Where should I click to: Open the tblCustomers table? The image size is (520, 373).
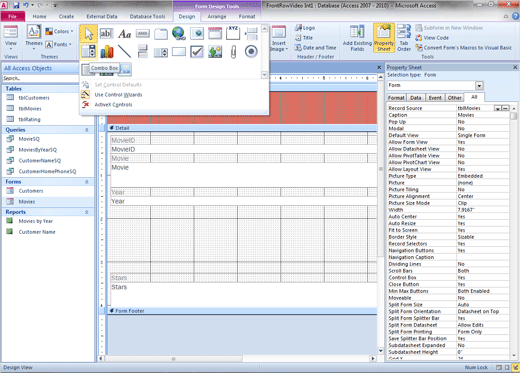point(34,98)
